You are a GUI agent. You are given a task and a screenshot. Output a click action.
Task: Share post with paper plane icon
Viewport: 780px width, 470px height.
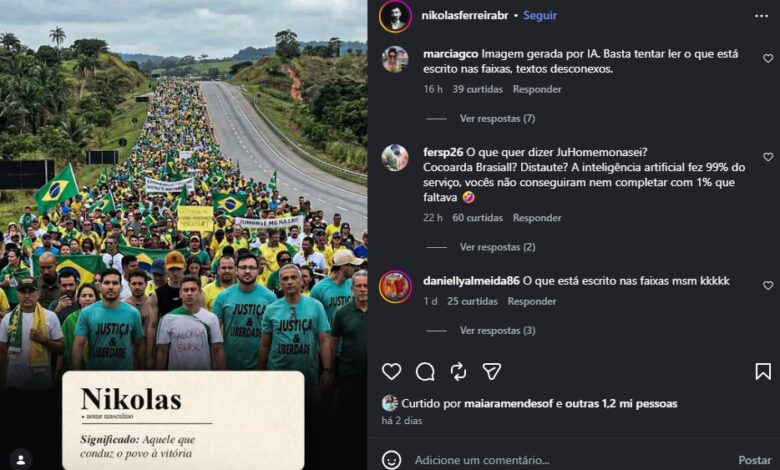[491, 371]
